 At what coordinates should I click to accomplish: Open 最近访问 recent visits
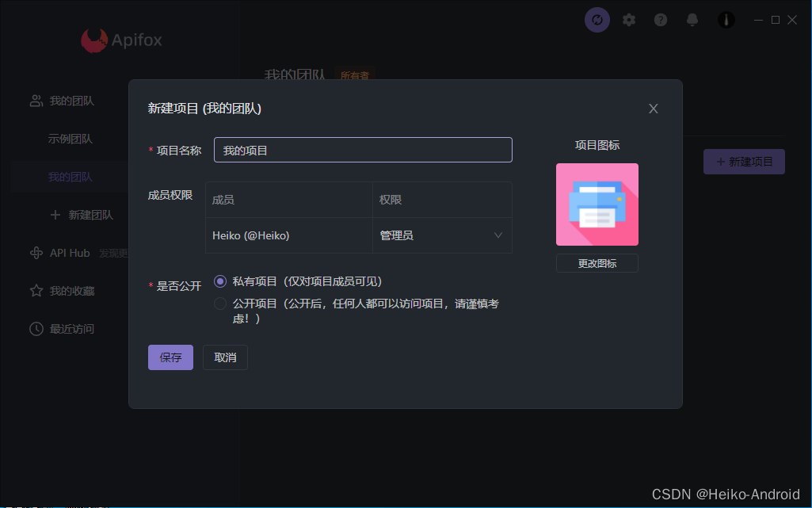(x=71, y=329)
